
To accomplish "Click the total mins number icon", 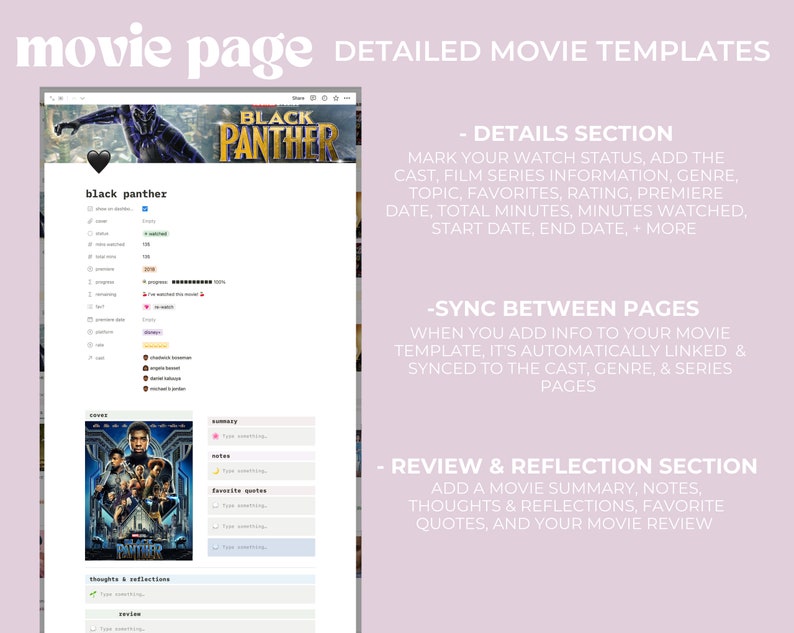I will coord(90,257).
